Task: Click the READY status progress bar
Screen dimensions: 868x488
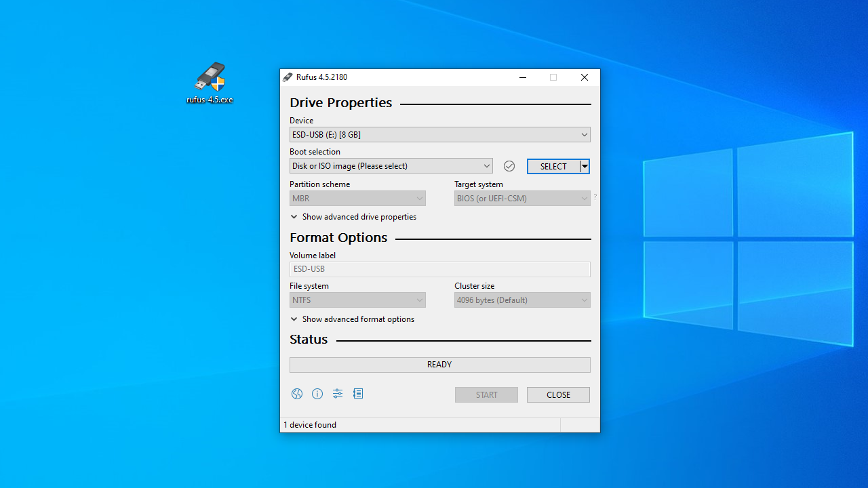Action: coord(439,365)
